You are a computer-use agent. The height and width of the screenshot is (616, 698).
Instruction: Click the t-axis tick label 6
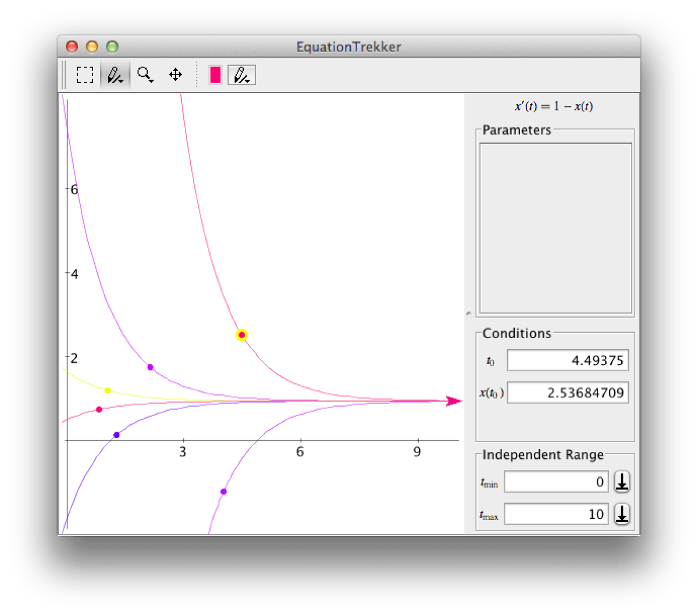300,452
